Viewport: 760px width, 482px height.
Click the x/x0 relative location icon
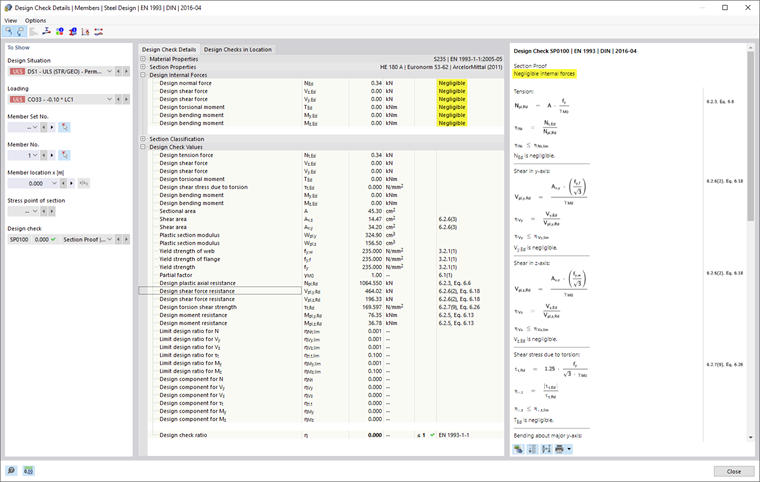coord(83,183)
